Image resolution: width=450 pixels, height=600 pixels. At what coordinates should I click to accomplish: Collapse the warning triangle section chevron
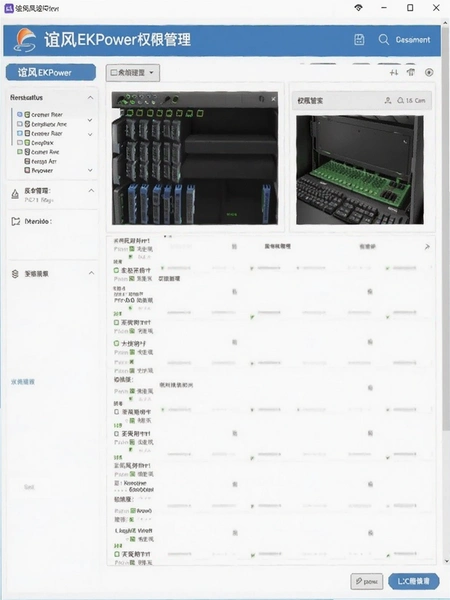[x=91, y=190]
